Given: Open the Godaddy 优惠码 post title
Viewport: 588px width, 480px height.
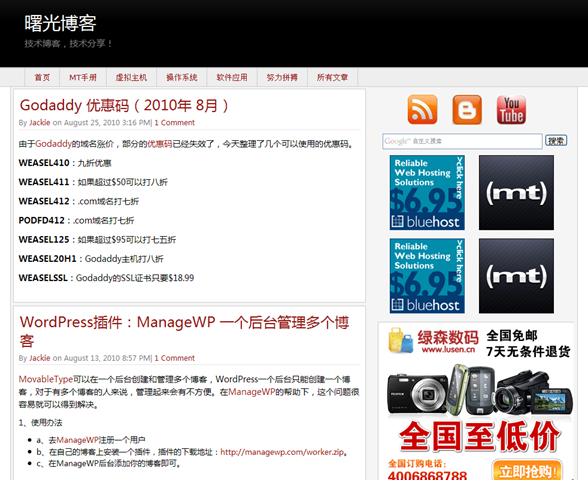Looking at the screenshot, I should click(124, 105).
